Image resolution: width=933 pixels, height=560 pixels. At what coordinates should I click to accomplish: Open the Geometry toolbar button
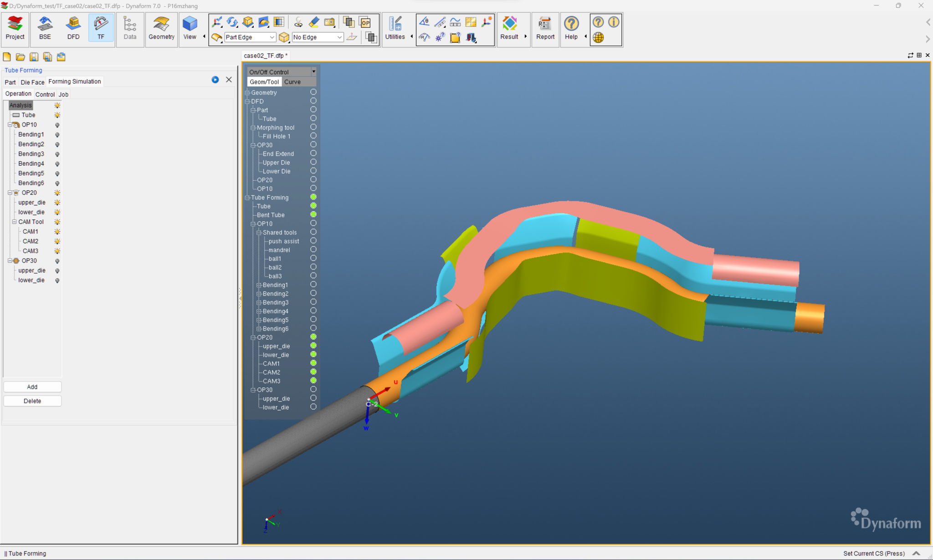click(161, 28)
